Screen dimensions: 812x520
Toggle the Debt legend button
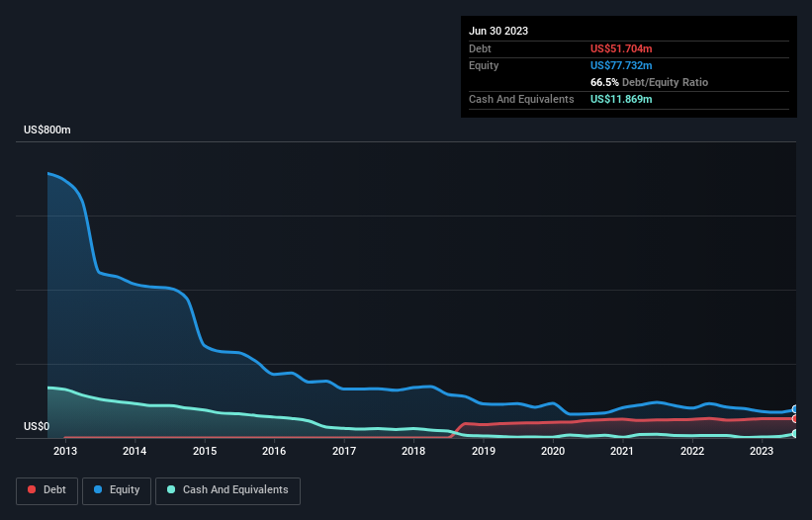pyautogui.click(x=47, y=490)
